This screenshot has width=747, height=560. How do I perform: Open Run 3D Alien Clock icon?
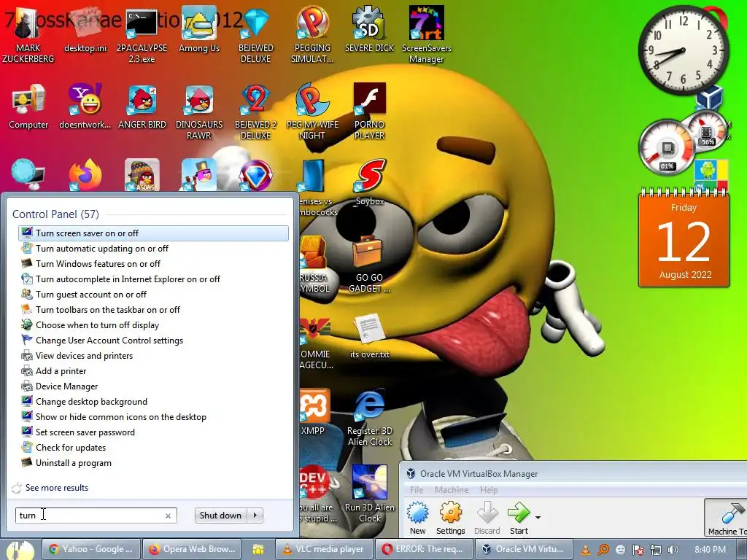pyautogui.click(x=370, y=494)
